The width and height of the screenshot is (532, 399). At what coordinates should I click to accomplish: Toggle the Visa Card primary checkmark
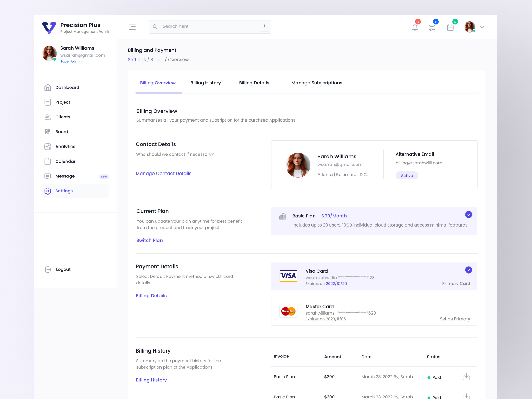click(468, 270)
